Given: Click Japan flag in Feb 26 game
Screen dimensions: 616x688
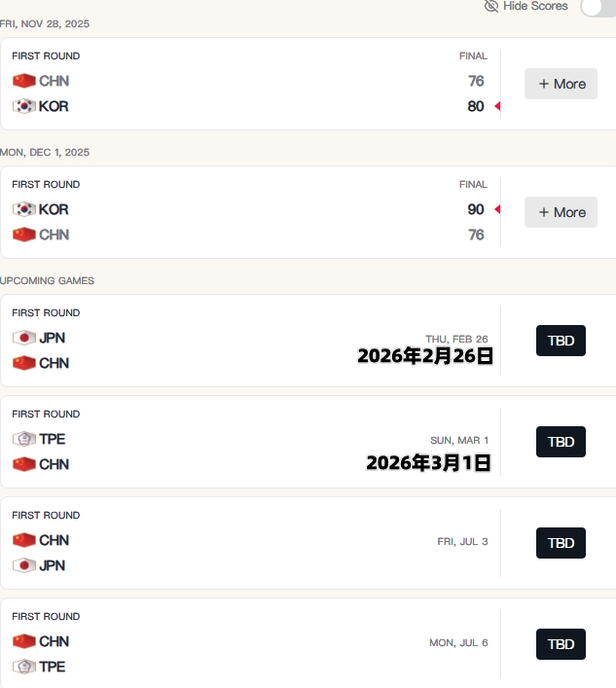Looking at the screenshot, I should 24,338.
